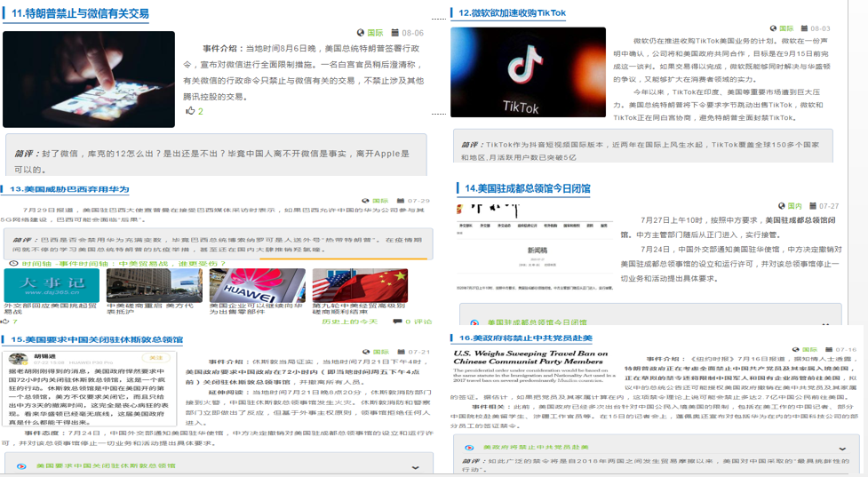Click globe icon in WeChat article 11

(x=361, y=33)
